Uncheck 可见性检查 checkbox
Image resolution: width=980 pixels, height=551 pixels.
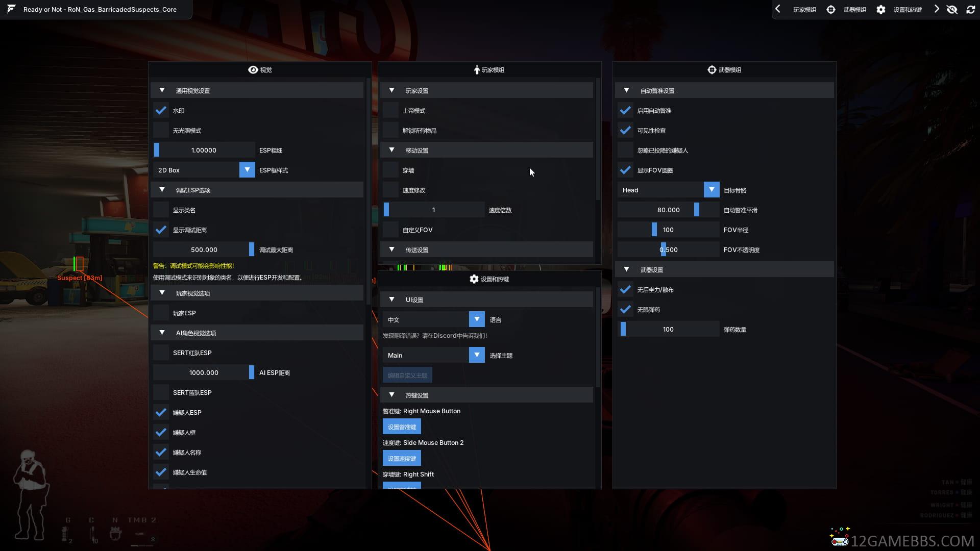point(625,130)
